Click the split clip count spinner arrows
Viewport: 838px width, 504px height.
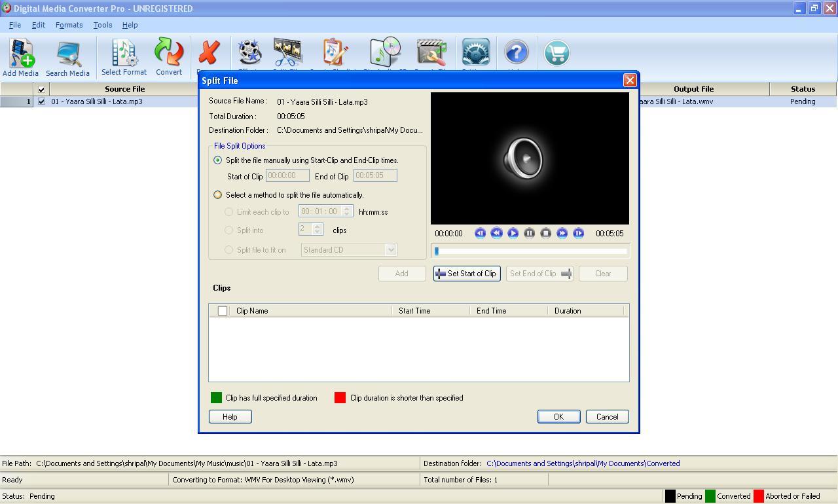click(x=318, y=229)
